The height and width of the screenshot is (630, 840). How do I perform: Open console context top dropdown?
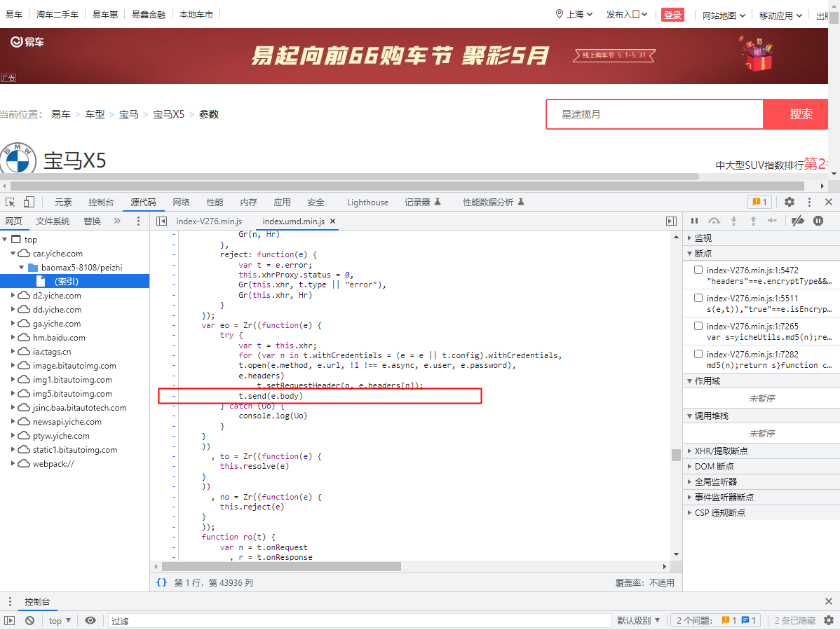pos(60,620)
